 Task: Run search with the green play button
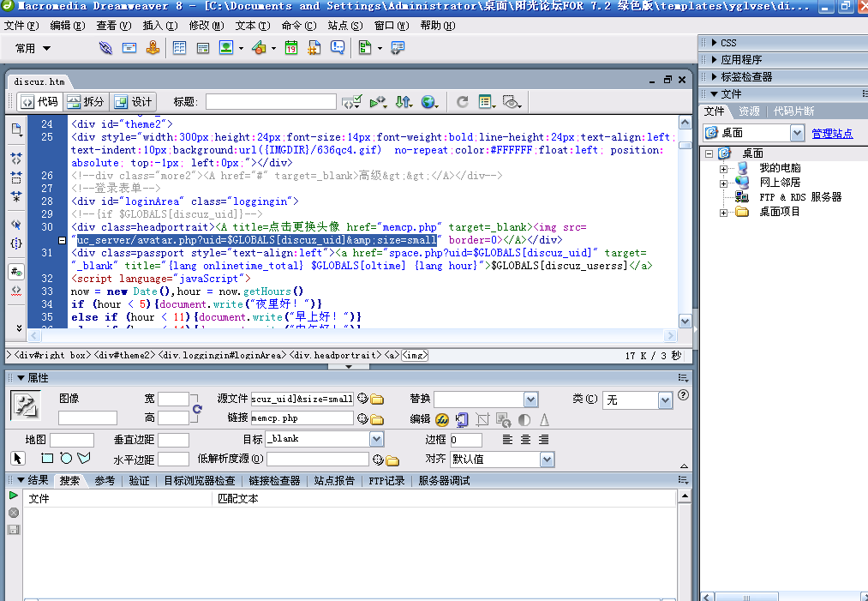[14, 496]
